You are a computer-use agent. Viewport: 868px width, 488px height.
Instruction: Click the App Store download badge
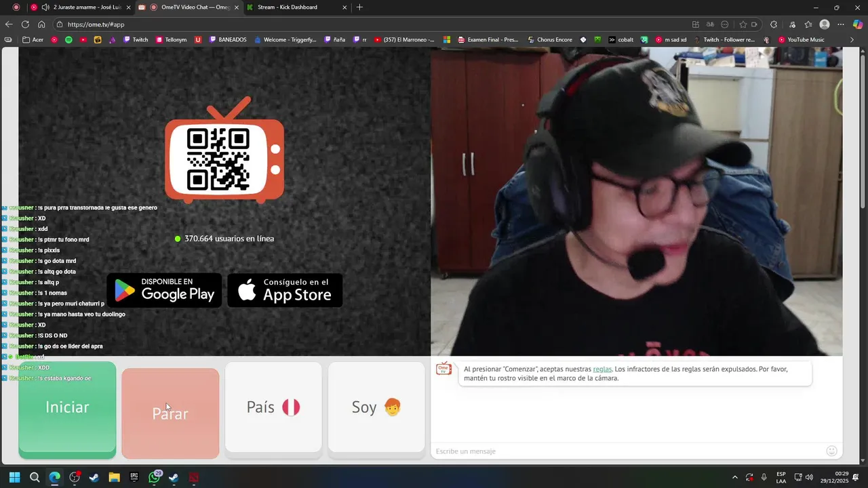(x=285, y=290)
